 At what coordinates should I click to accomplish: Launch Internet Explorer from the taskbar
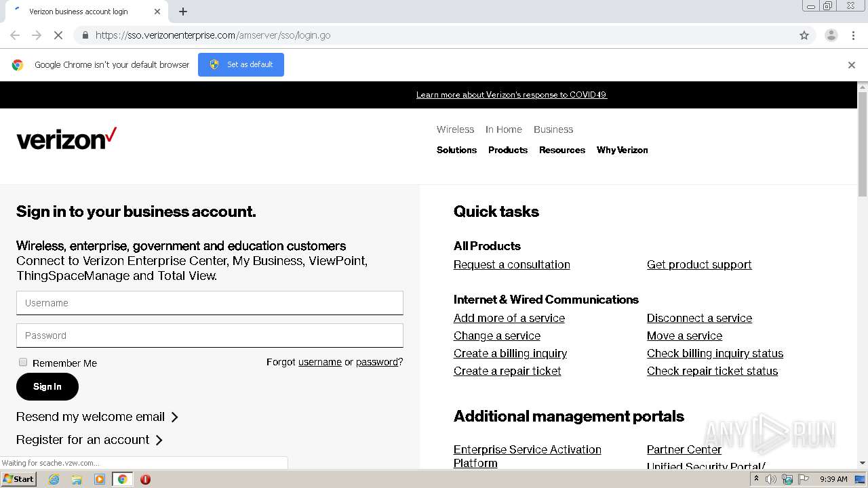click(x=54, y=479)
